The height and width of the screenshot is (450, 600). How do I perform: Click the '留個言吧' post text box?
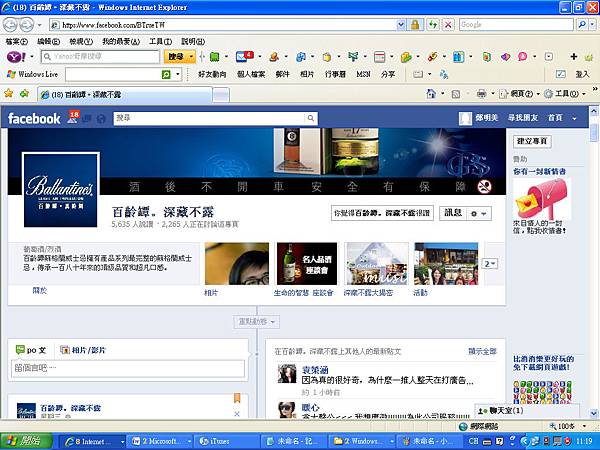point(128,368)
